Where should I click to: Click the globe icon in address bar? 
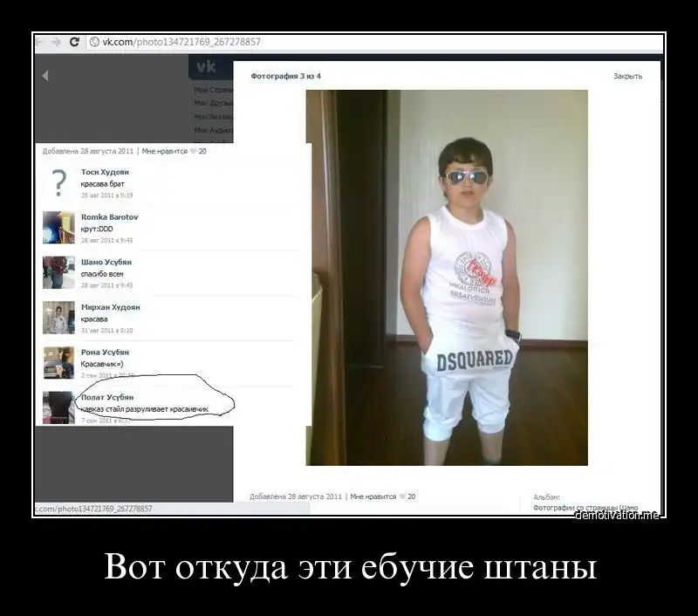click(94, 42)
